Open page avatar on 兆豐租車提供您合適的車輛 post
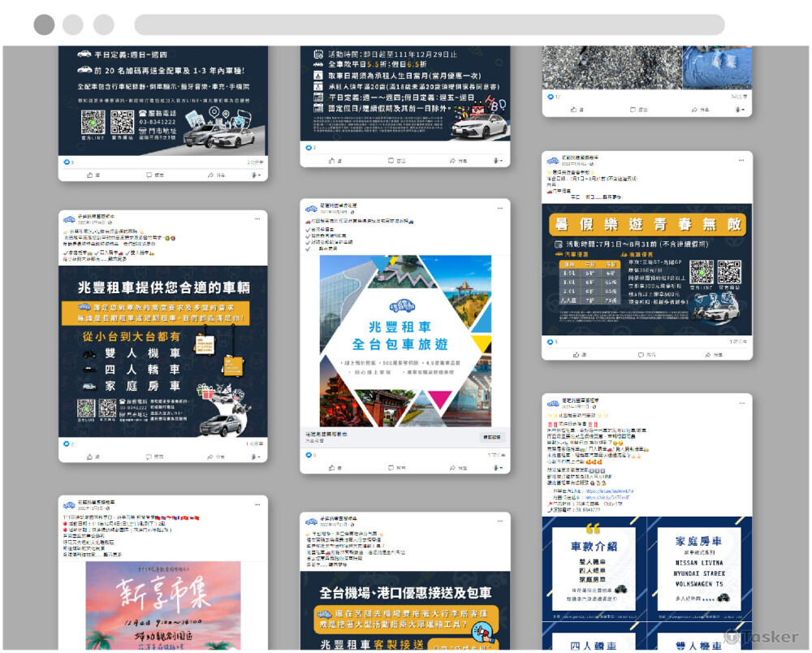812x653 pixels. [x=69, y=219]
